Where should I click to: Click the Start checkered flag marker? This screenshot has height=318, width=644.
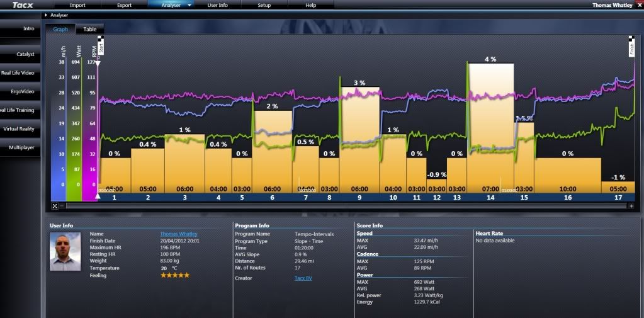(x=101, y=47)
